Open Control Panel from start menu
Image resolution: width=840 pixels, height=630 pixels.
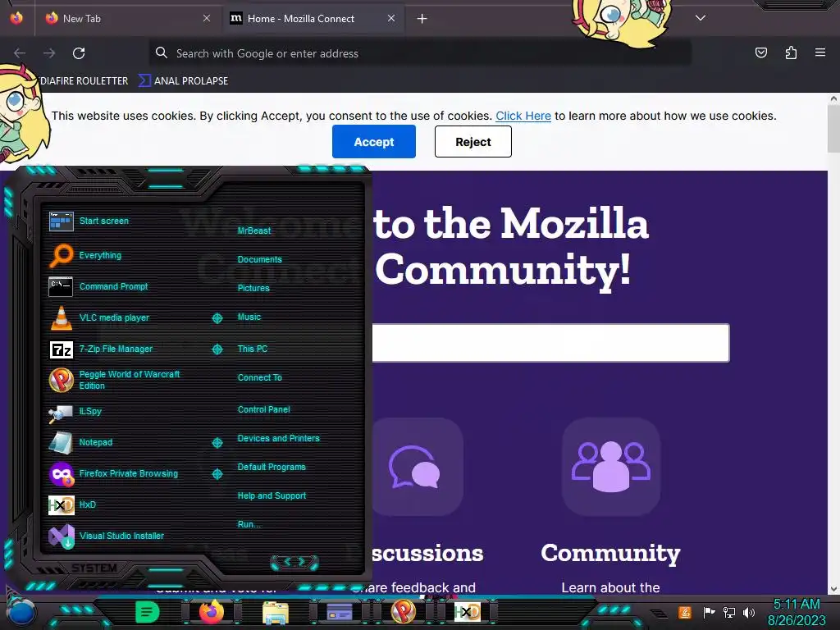[x=263, y=410]
